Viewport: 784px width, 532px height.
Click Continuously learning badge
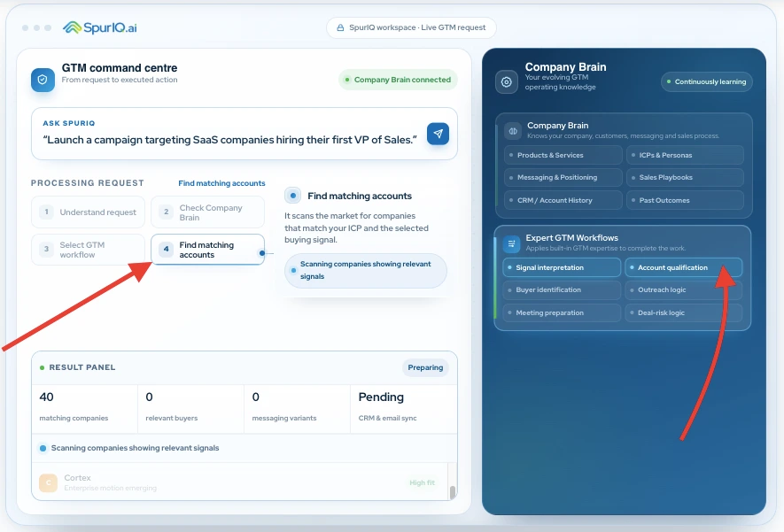707,82
